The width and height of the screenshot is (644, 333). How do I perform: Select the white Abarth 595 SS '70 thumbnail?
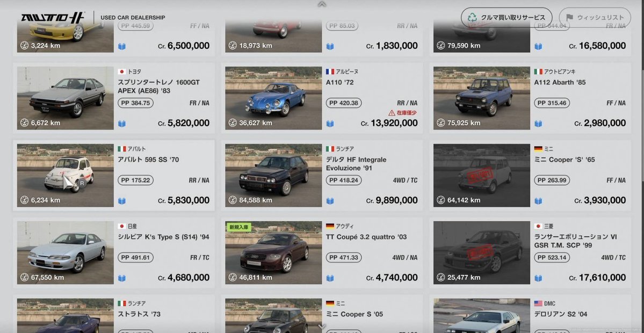(66, 175)
